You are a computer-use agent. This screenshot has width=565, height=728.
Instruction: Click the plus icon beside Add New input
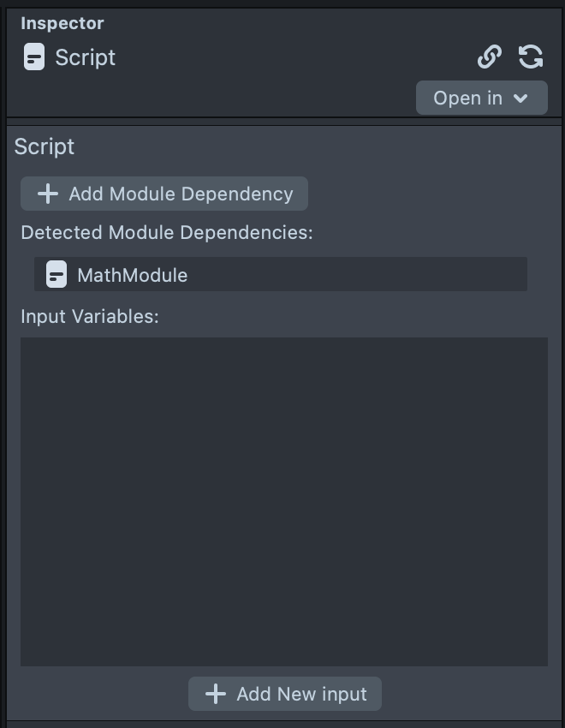point(216,694)
